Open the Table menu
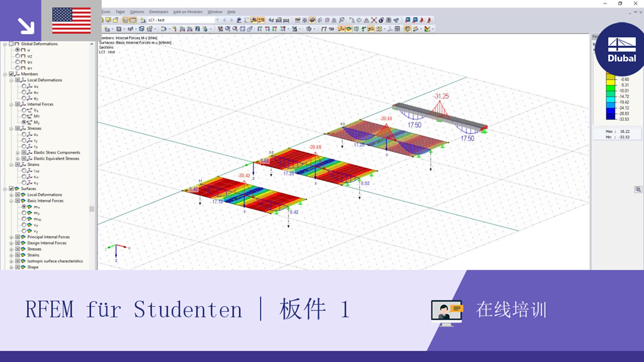This screenshot has width=644, height=362. coord(120,12)
